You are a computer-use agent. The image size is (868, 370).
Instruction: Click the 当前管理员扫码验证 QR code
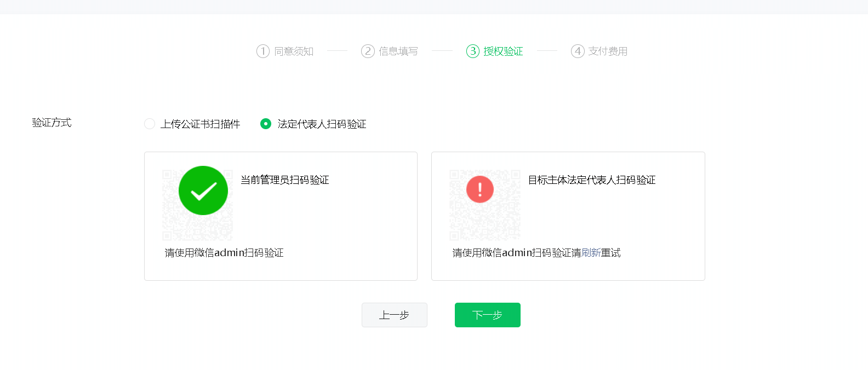(x=197, y=205)
